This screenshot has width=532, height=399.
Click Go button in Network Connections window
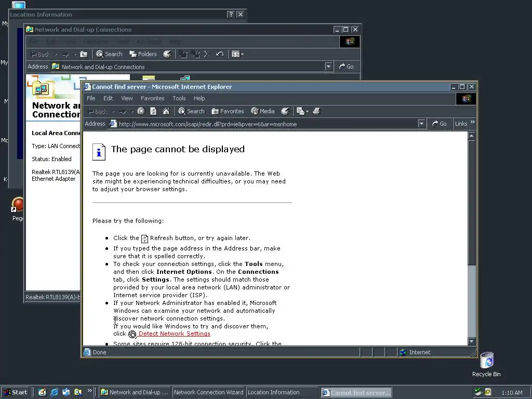click(x=346, y=66)
